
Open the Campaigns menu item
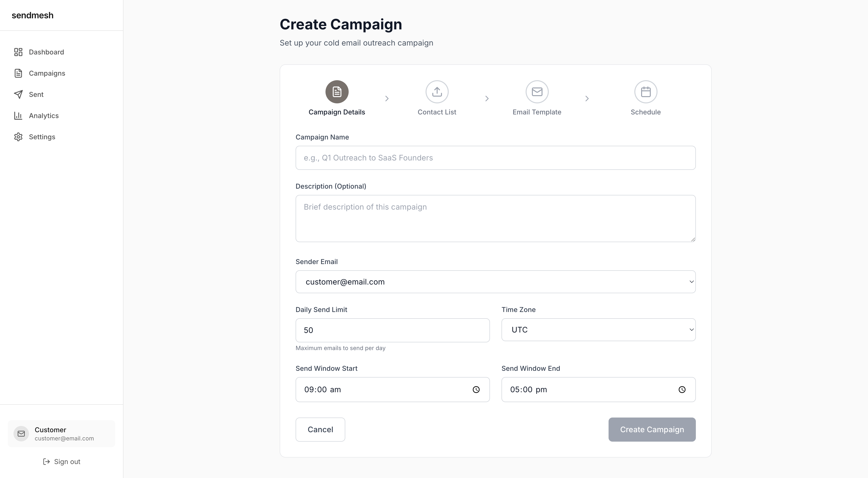[47, 73]
